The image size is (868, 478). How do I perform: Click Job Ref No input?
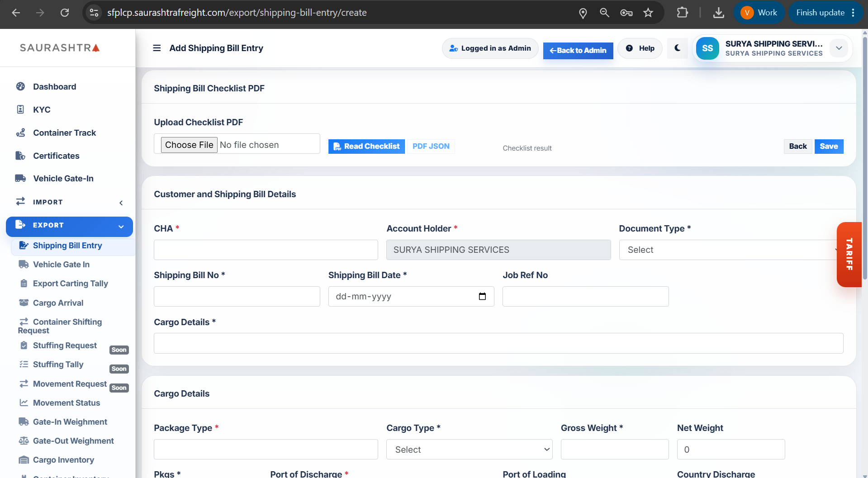pos(585,296)
